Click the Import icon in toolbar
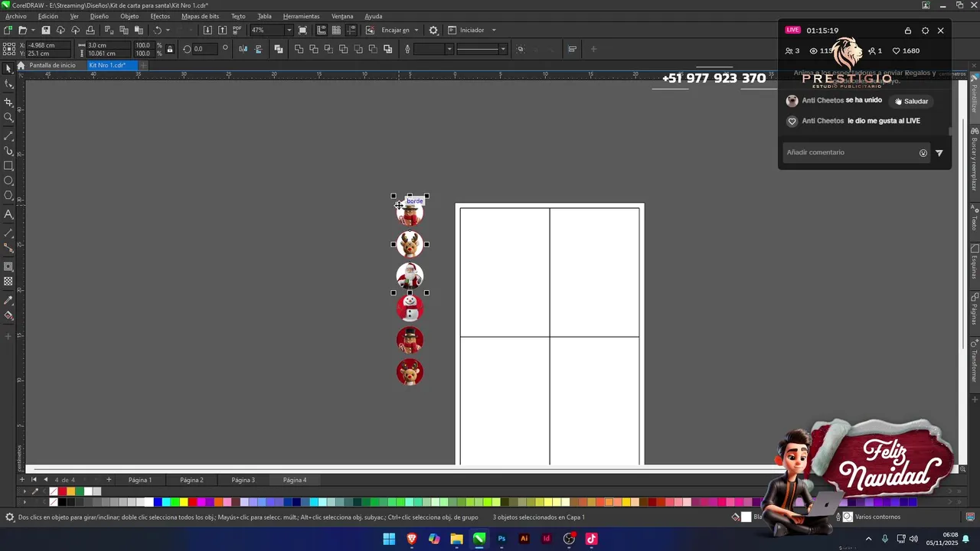Screen dimensions: 980x551 (207, 30)
